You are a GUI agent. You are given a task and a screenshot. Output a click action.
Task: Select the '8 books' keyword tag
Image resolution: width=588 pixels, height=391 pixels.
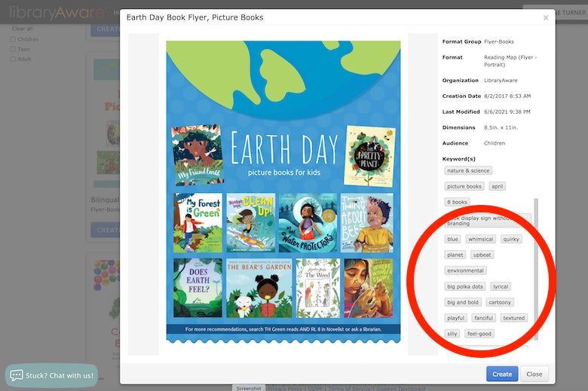click(457, 202)
